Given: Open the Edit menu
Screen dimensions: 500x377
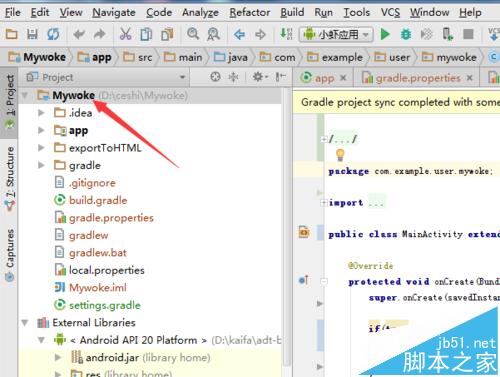Looking at the screenshot, I should point(40,12).
